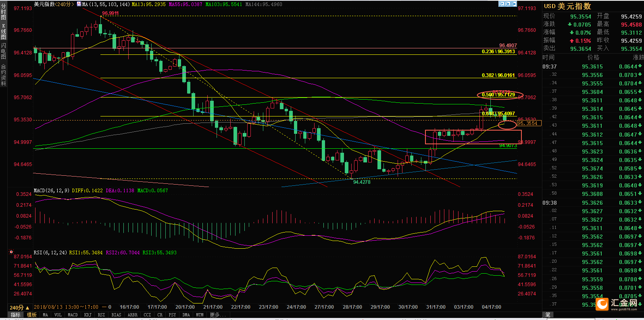The image size is (644, 320).
Task: Click the 现价 value 95.3554
Action: pyautogui.click(x=581, y=17)
